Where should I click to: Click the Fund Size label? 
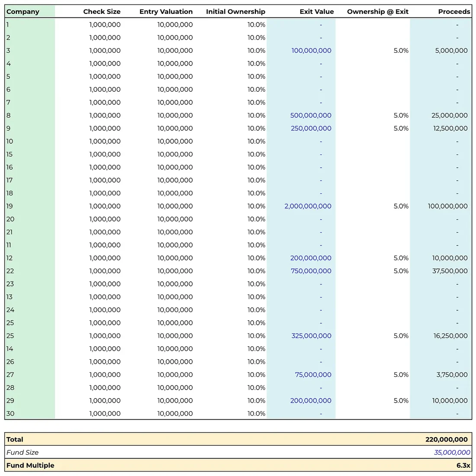point(22,452)
